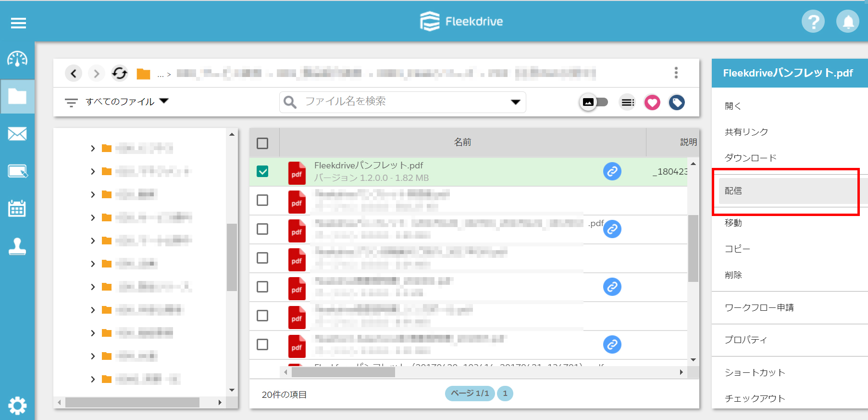The height and width of the screenshot is (420, 868).
Task: Click the page 1 button
Action: [x=505, y=393]
